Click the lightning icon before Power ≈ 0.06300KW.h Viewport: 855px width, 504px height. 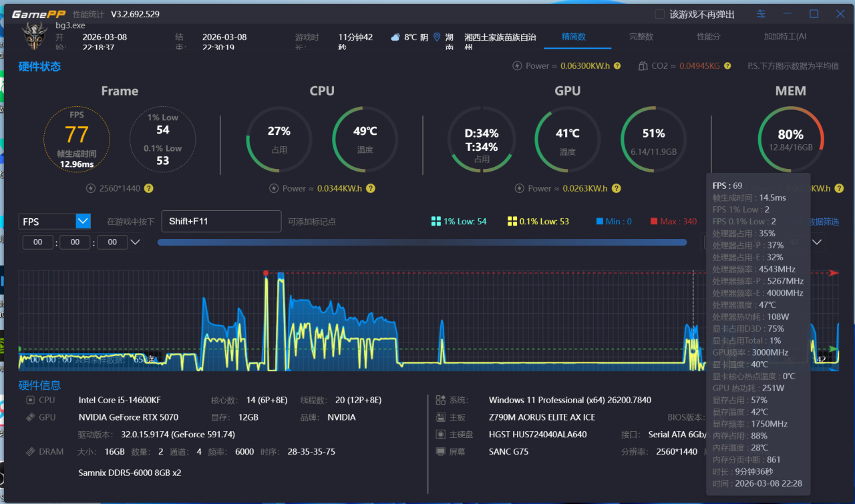517,66
